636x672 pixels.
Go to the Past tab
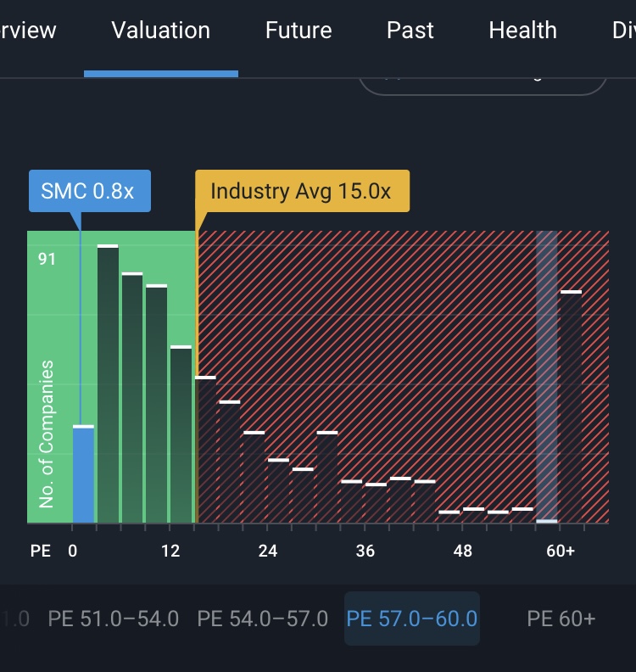coord(410,31)
